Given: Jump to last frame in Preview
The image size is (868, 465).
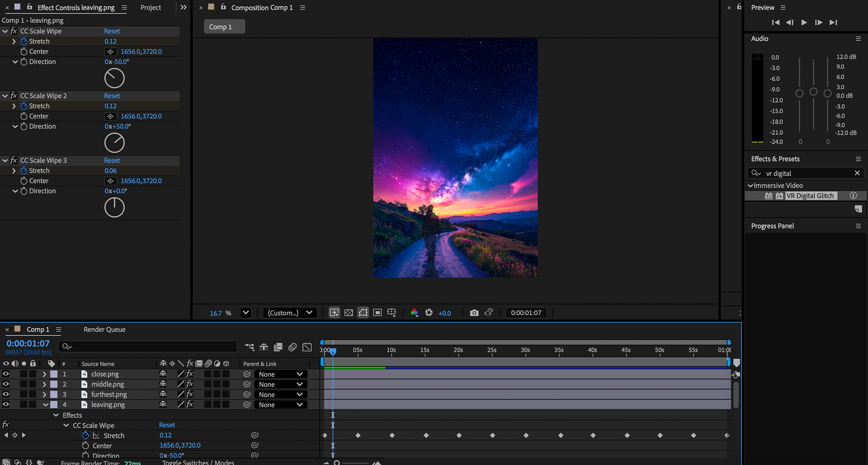Looking at the screenshot, I should pos(833,22).
